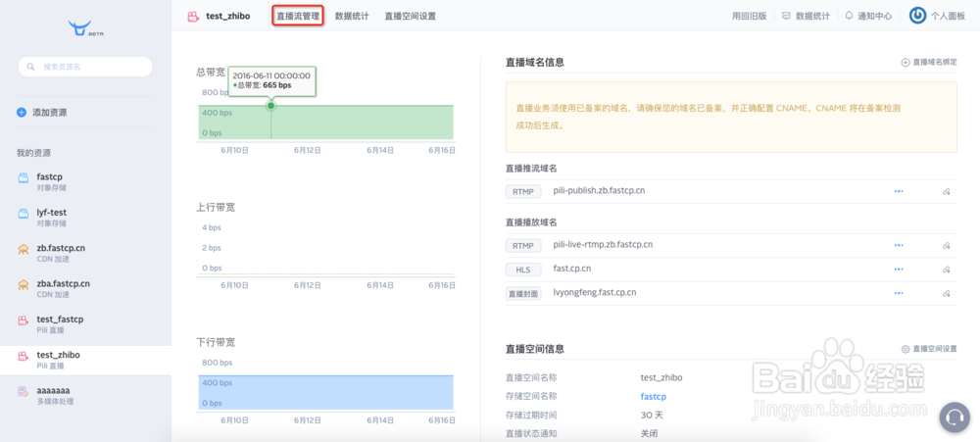Focus the 搜索资源名 search field
The width and height of the screenshot is (980, 442).
85,67
